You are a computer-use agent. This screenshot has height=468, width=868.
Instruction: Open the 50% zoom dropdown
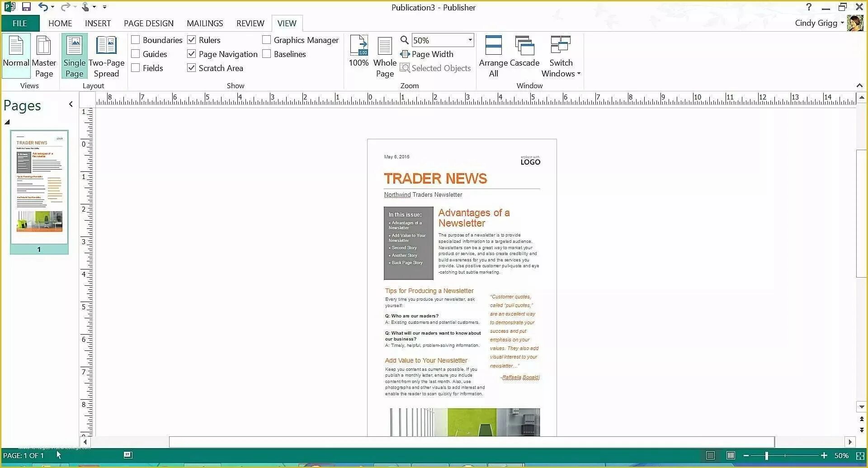coord(470,40)
